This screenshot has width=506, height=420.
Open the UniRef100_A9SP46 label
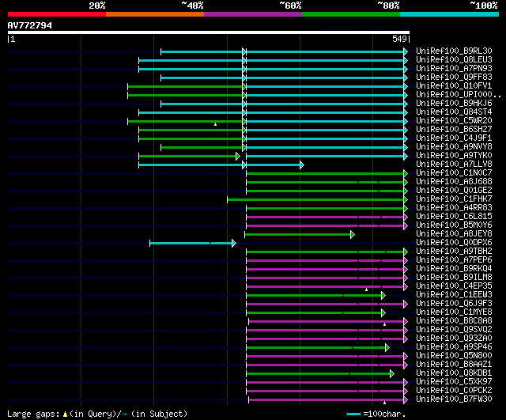[x=454, y=347]
